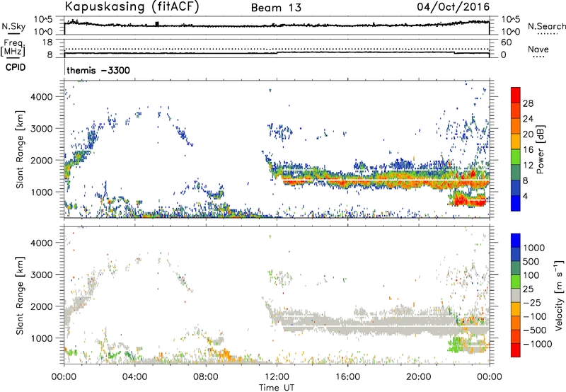
Task: Click the N.Search legend label
Action: click(x=547, y=26)
